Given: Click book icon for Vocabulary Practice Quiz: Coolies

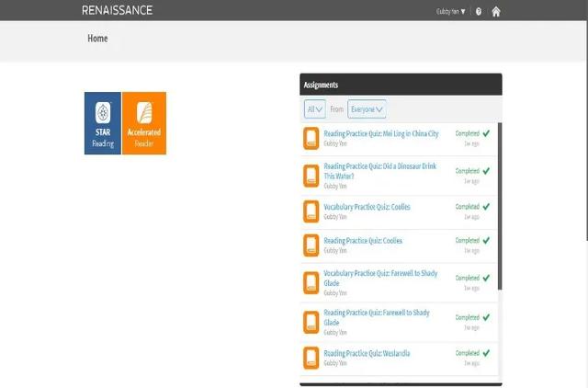Looking at the screenshot, I should click(x=311, y=211).
